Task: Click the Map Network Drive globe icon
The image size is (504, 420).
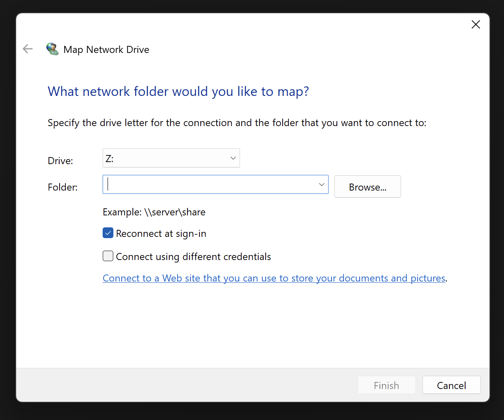Action: pyautogui.click(x=52, y=49)
